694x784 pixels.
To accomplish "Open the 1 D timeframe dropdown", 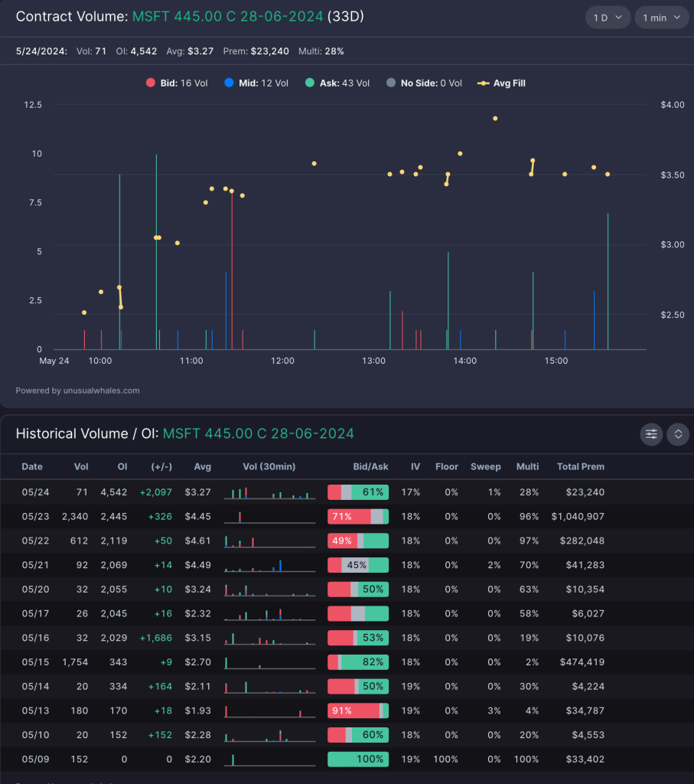I will [x=608, y=18].
